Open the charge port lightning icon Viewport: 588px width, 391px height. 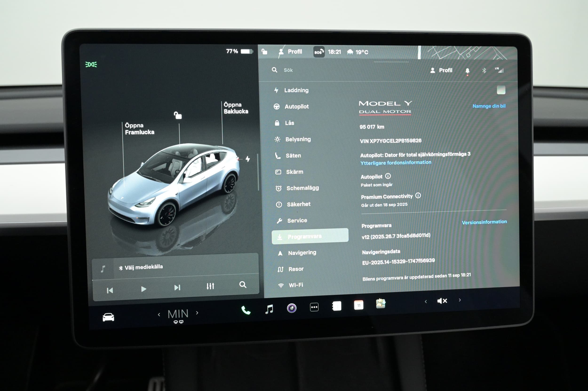point(247,159)
